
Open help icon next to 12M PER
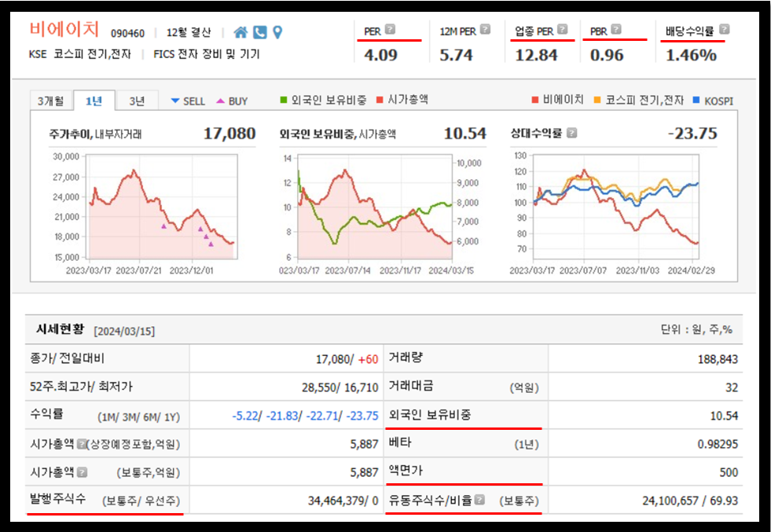coord(485,30)
